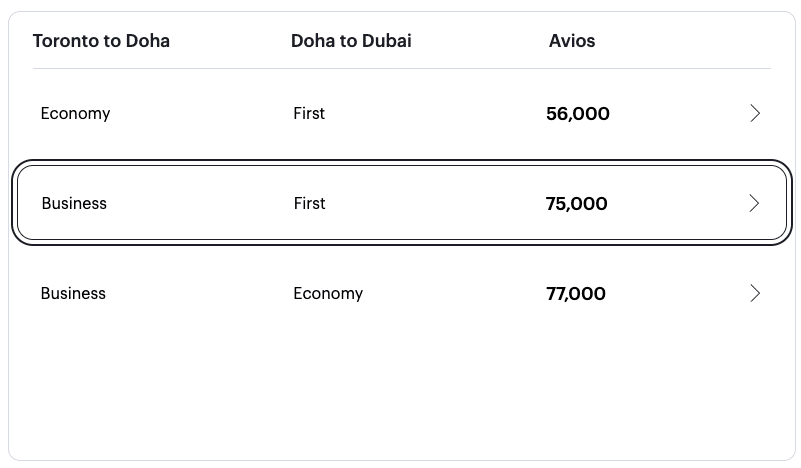
Task: Click the Doha to Dubai column header
Action: click(351, 41)
